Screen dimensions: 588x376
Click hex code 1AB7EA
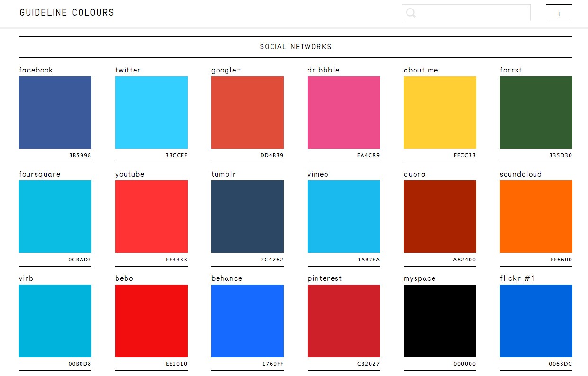[x=369, y=260]
